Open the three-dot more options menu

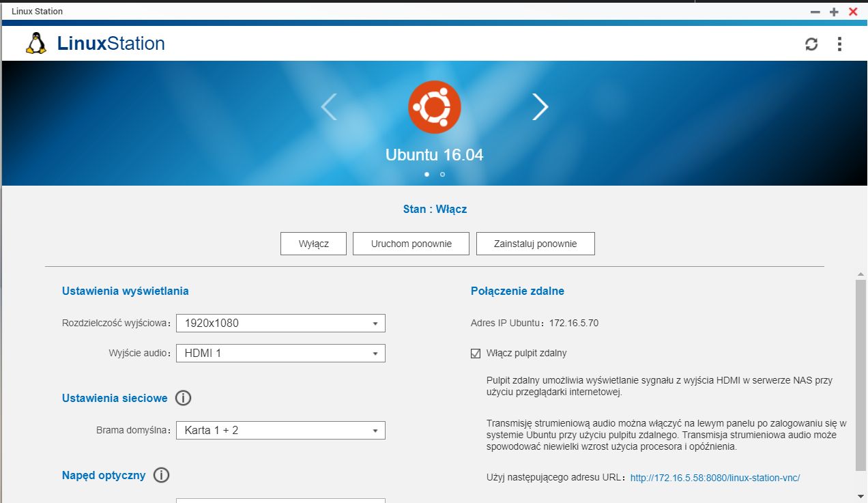(839, 44)
